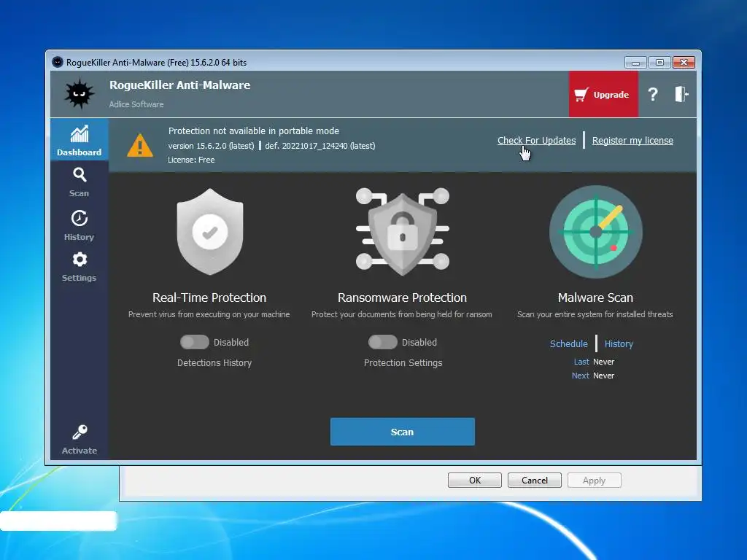Image resolution: width=747 pixels, height=560 pixels.
Task: Click the 'License: Free' text
Action: click(x=191, y=160)
